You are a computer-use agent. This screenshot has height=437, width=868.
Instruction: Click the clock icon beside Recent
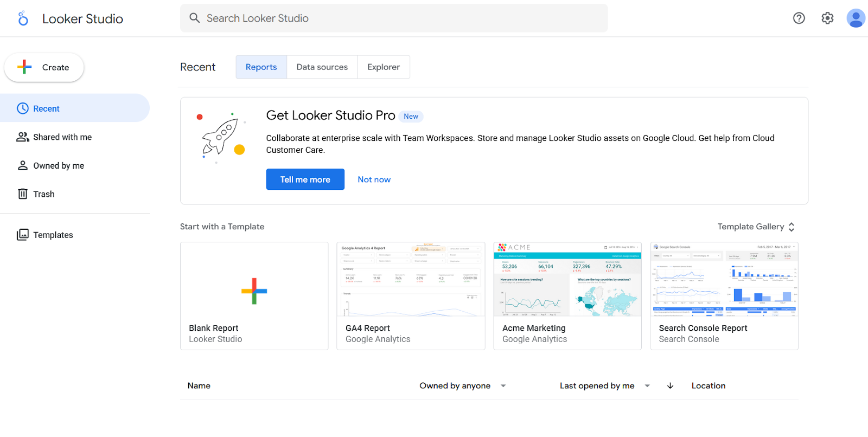(x=23, y=108)
